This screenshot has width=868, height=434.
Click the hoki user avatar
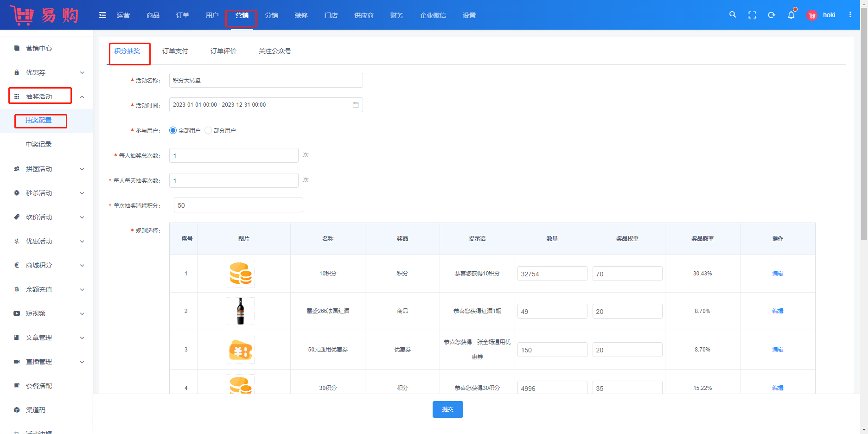pyautogui.click(x=812, y=15)
